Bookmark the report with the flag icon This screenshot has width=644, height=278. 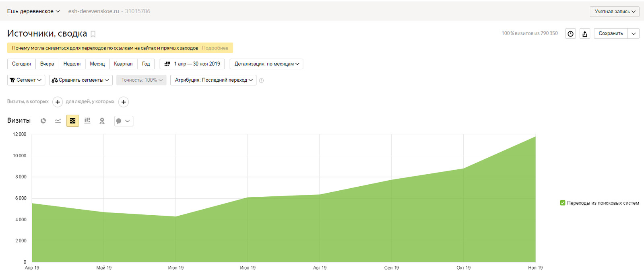(x=93, y=34)
